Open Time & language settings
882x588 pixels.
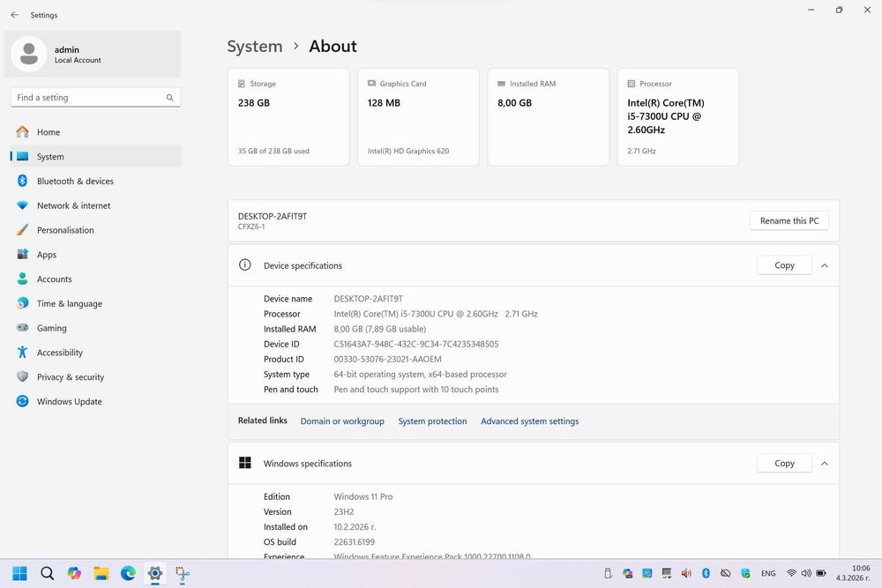[95, 303]
